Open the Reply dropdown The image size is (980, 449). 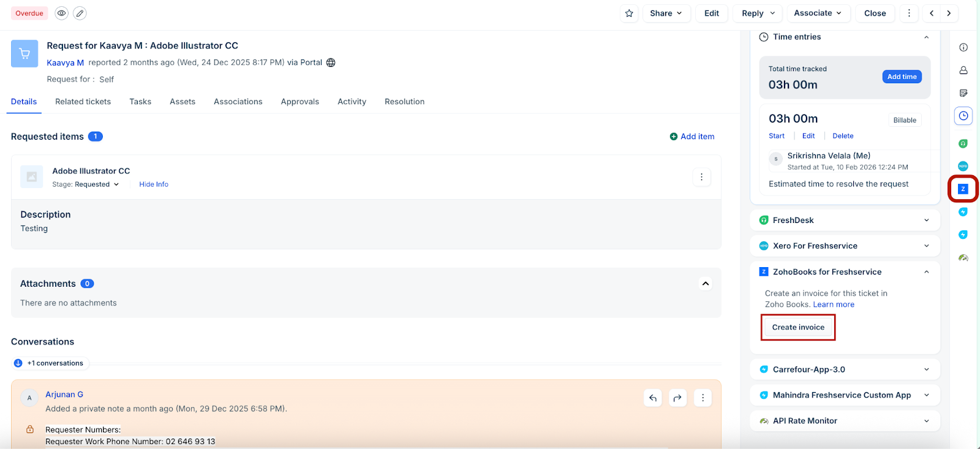[758, 13]
